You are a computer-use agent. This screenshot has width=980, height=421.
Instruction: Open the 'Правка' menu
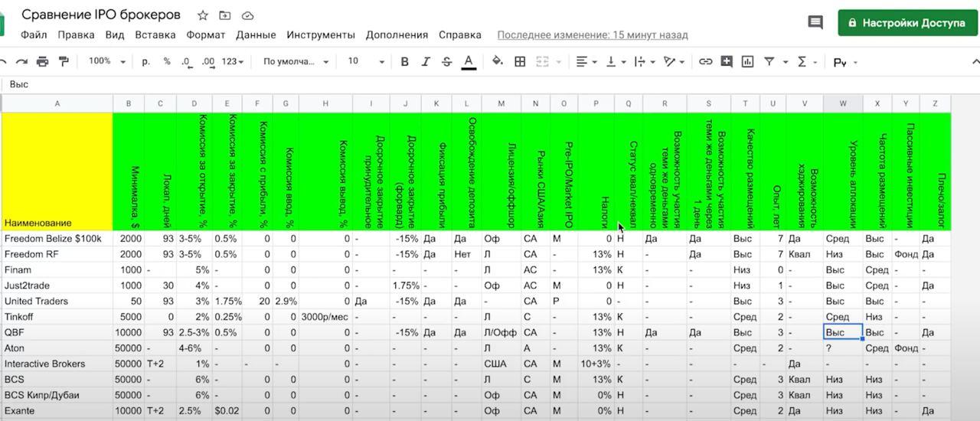pos(76,34)
